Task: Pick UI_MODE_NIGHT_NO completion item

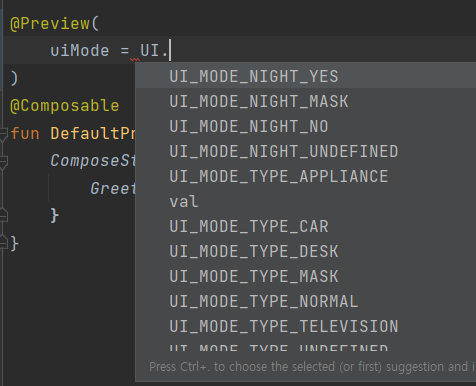Action: [x=306, y=126]
